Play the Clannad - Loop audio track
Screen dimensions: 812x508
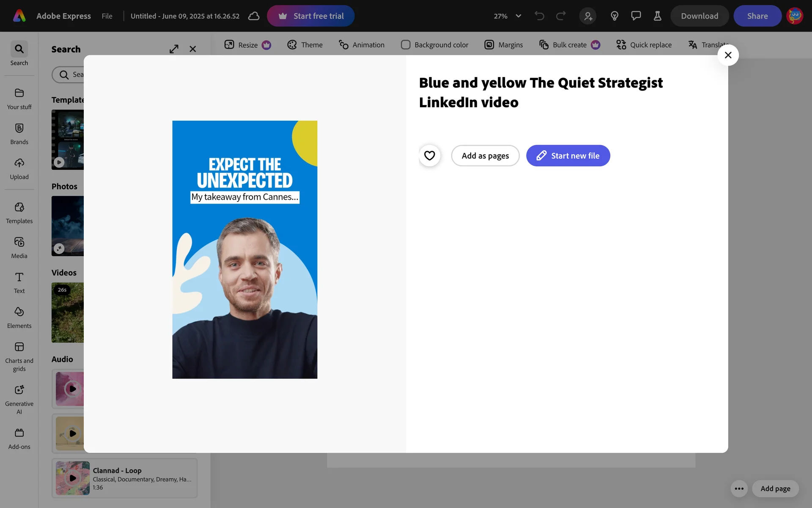click(73, 478)
